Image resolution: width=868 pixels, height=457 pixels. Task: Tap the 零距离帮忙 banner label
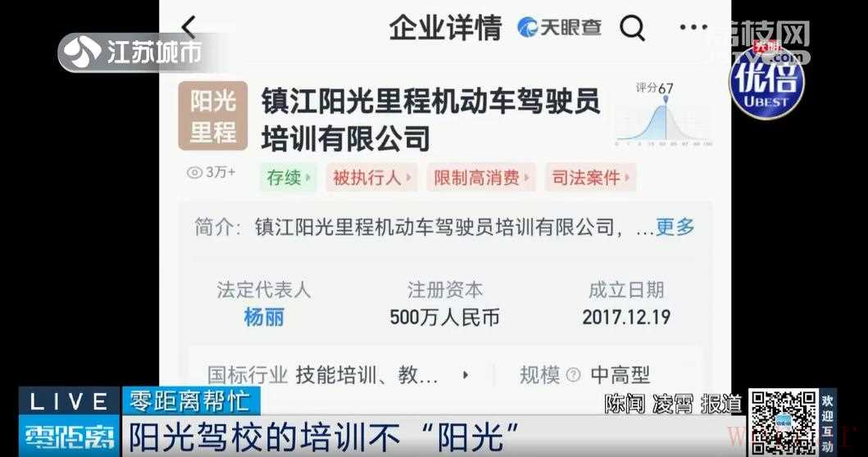(x=190, y=400)
